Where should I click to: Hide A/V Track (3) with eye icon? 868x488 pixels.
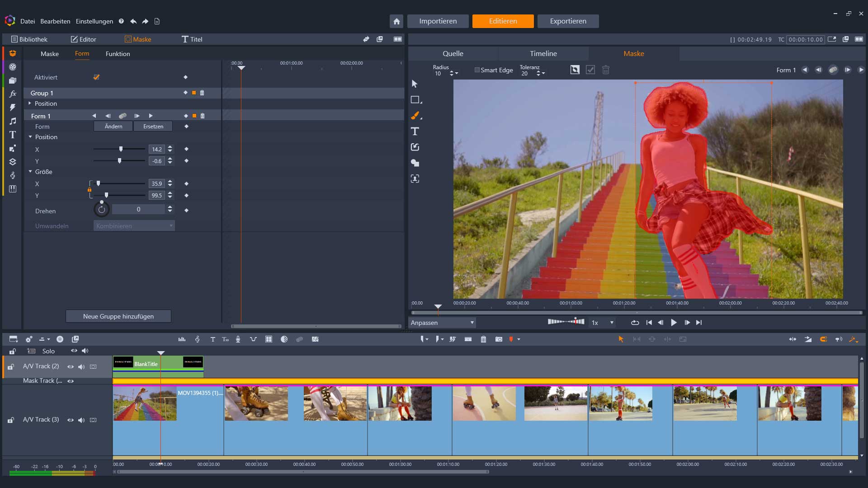tap(71, 420)
